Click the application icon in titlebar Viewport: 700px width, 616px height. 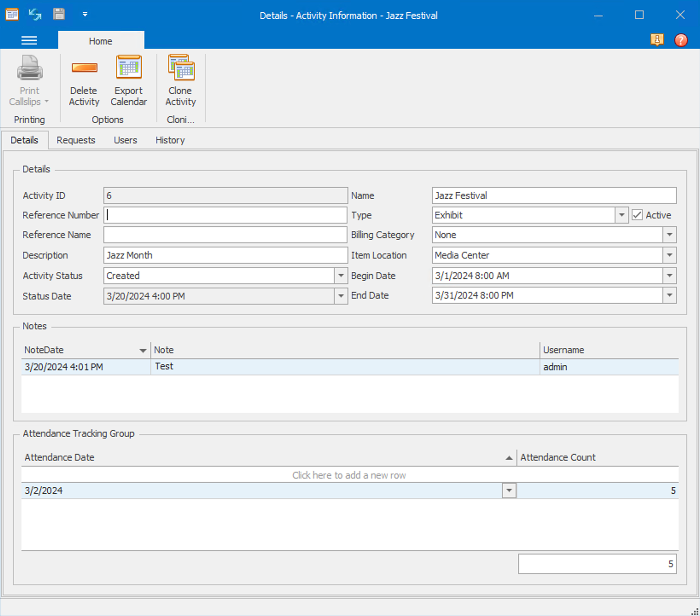pos(12,14)
